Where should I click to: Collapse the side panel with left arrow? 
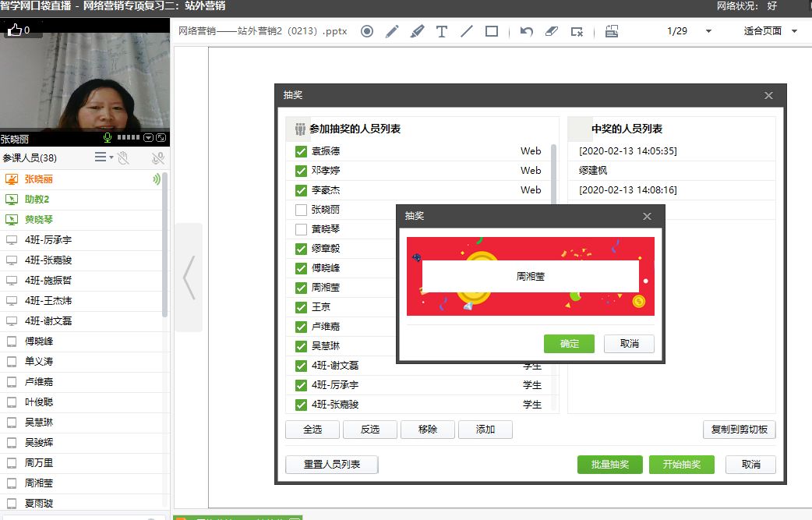189,278
